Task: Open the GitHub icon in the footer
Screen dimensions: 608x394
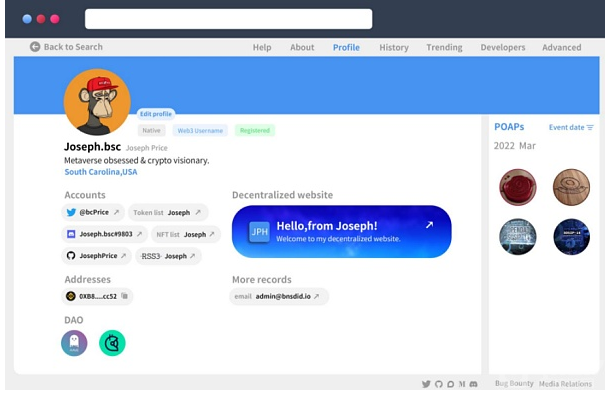Action: (x=439, y=384)
